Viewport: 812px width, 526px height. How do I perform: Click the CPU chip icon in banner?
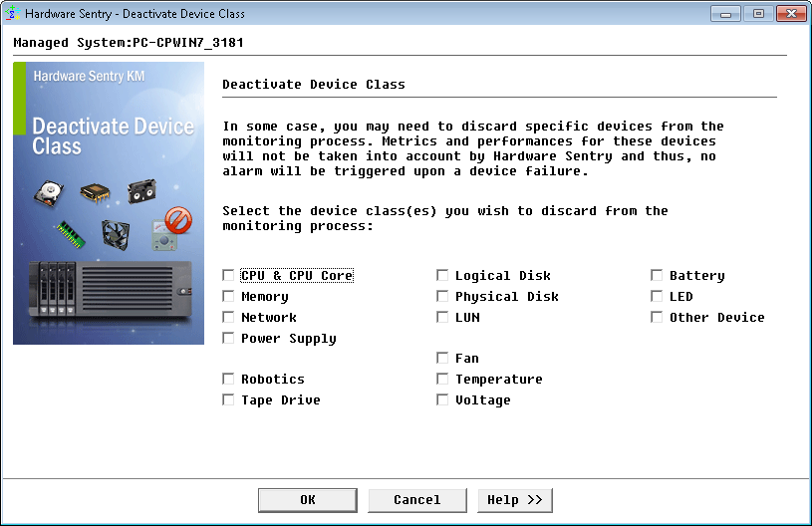click(96, 192)
